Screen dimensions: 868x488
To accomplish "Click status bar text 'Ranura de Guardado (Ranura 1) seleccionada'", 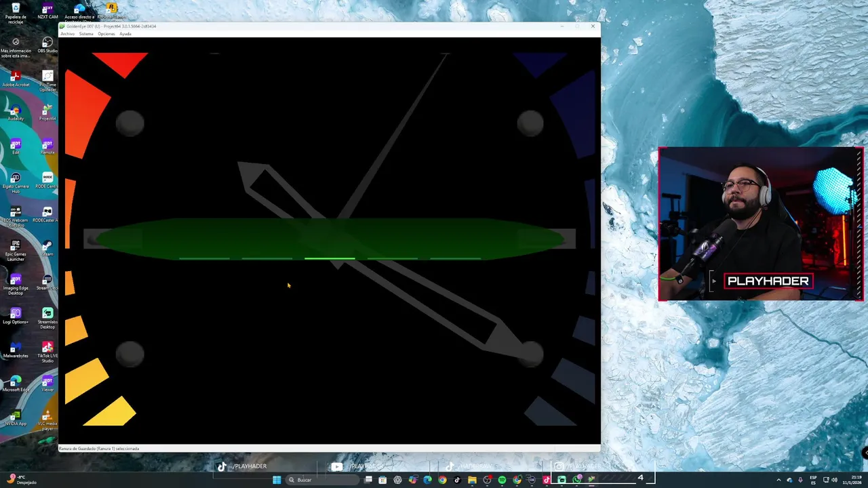I will click(x=99, y=449).
